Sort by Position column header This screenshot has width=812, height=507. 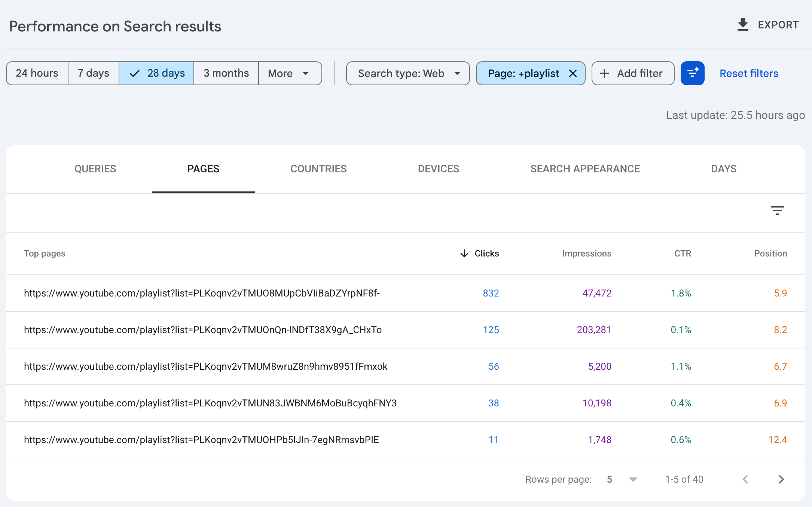click(770, 254)
